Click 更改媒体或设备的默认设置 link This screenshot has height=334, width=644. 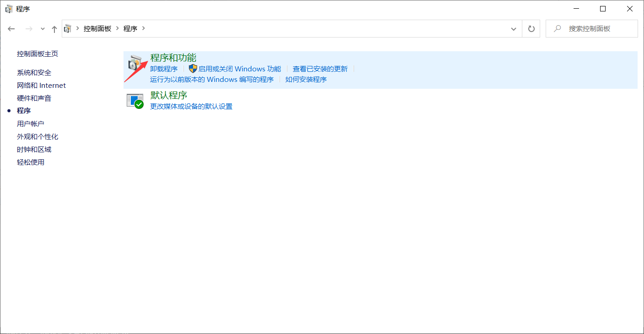[191, 106]
